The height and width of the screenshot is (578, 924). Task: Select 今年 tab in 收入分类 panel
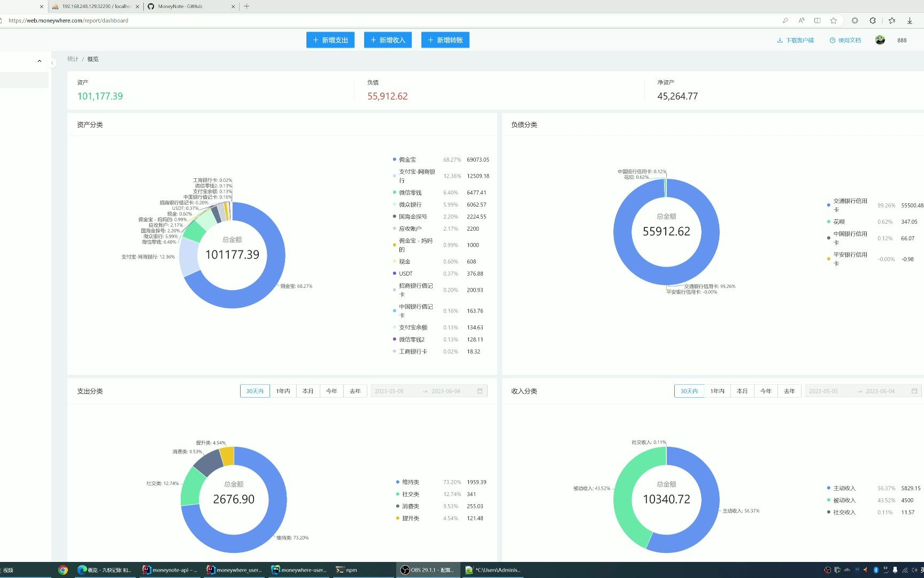click(x=766, y=391)
